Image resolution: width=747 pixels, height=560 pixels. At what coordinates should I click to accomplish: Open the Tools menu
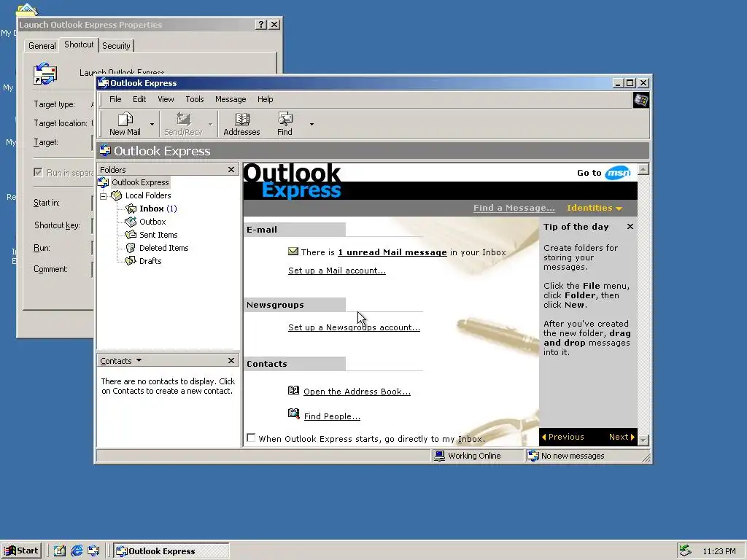click(x=194, y=99)
